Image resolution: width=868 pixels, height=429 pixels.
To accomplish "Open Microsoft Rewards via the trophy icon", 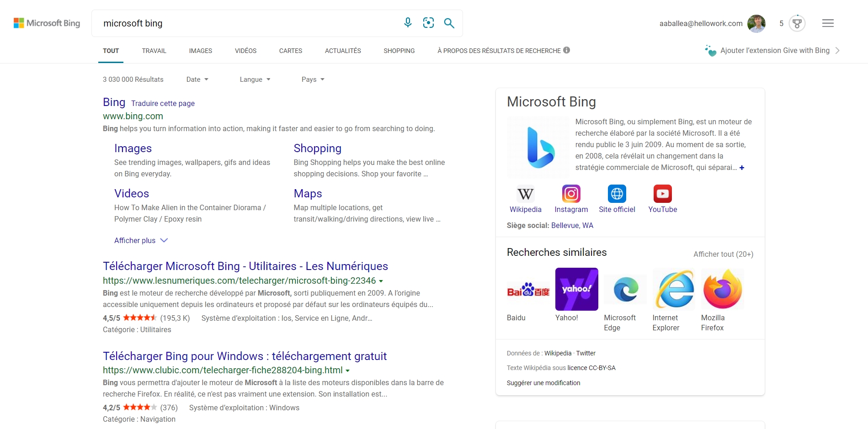I will coord(797,23).
